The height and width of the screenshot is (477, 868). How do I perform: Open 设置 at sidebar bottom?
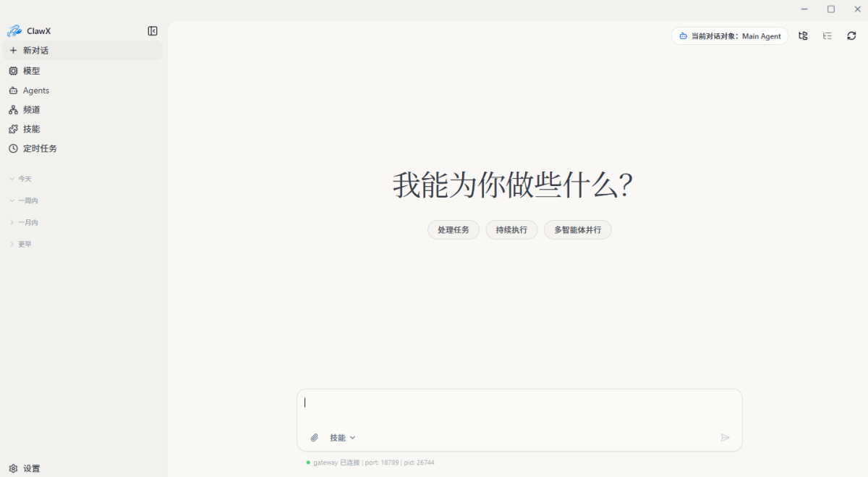click(82, 468)
